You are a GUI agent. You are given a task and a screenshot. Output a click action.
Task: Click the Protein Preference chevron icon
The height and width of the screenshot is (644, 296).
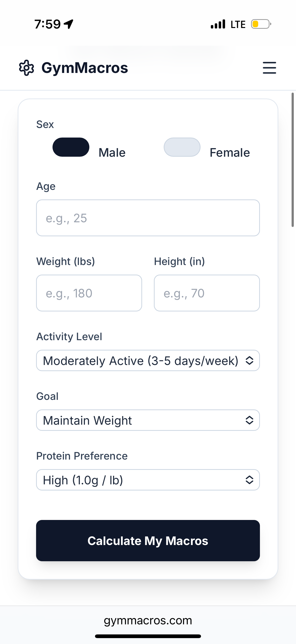(x=250, y=480)
